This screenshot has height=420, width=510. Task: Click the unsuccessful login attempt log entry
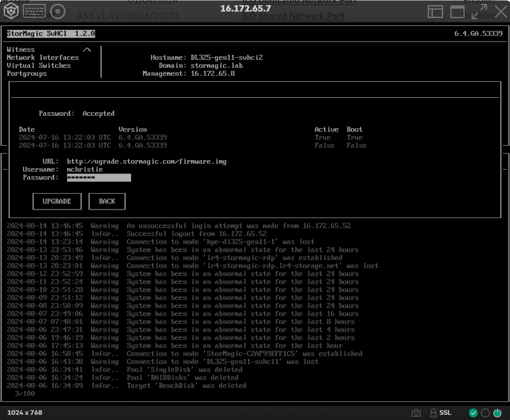click(x=179, y=226)
